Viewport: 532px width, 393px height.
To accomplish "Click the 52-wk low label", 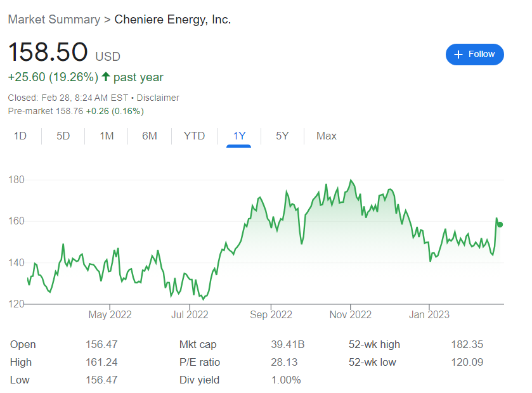I will pyautogui.click(x=372, y=362).
